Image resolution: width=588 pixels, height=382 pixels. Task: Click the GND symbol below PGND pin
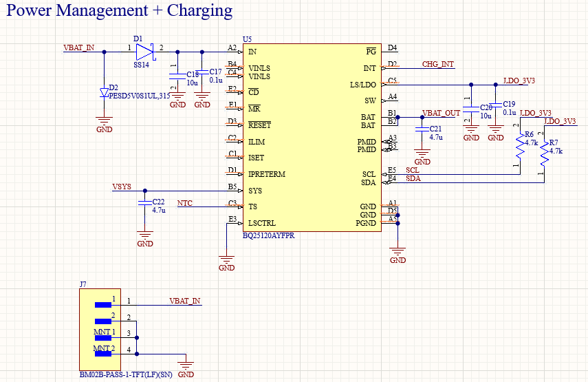coord(398,255)
